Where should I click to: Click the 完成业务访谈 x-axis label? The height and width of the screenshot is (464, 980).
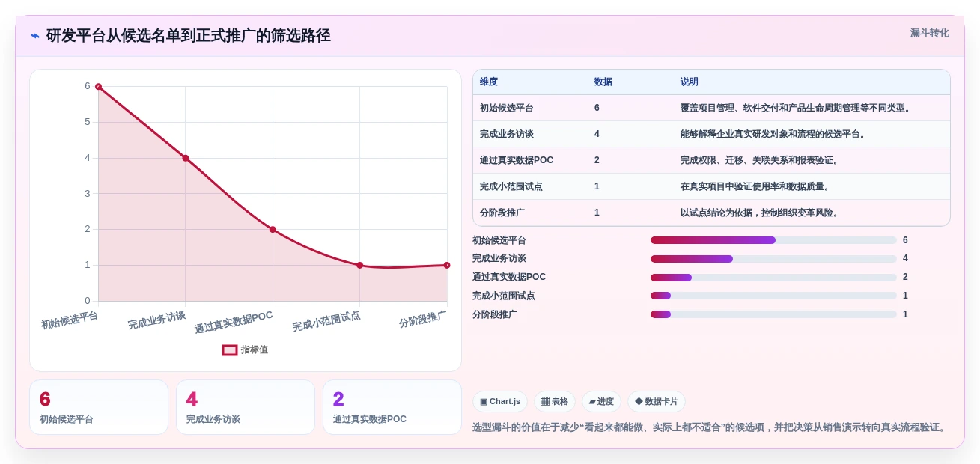pos(156,320)
